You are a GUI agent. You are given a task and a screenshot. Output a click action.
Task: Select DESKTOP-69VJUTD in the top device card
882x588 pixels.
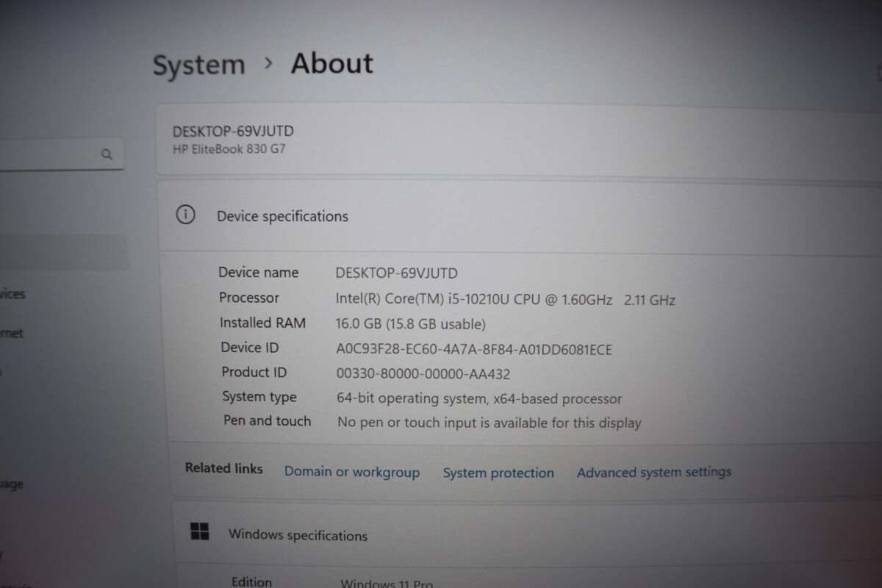click(233, 132)
